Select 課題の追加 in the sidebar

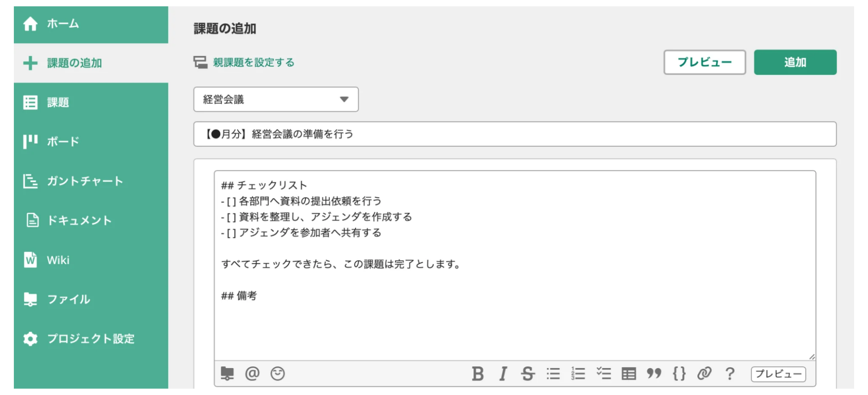tap(91, 63)
